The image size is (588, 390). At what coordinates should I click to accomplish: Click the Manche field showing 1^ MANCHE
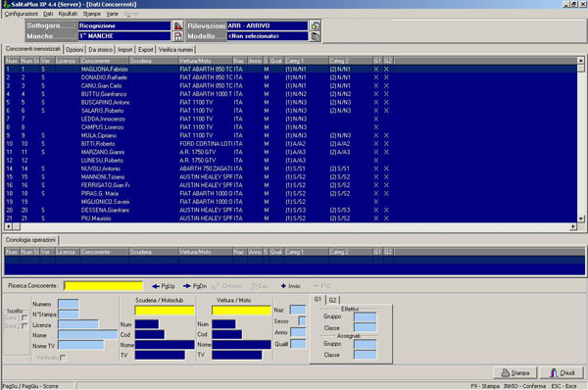(124, 36)
